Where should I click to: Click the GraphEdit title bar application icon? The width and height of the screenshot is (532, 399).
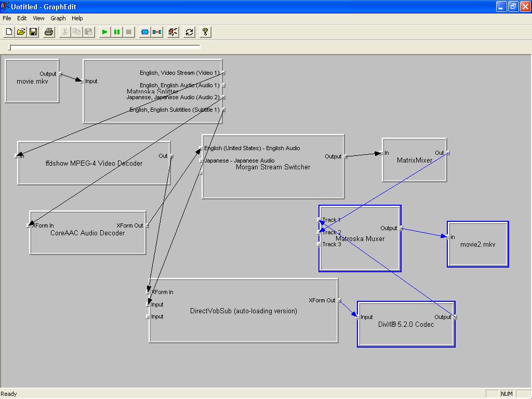[x=5, y=6]
